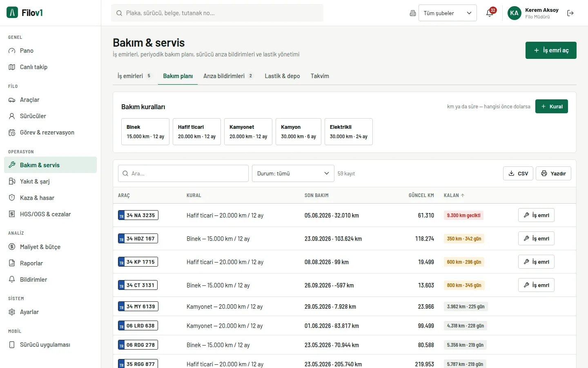
Task: Sort table by Kalan column header
Action: pos(454,195)
